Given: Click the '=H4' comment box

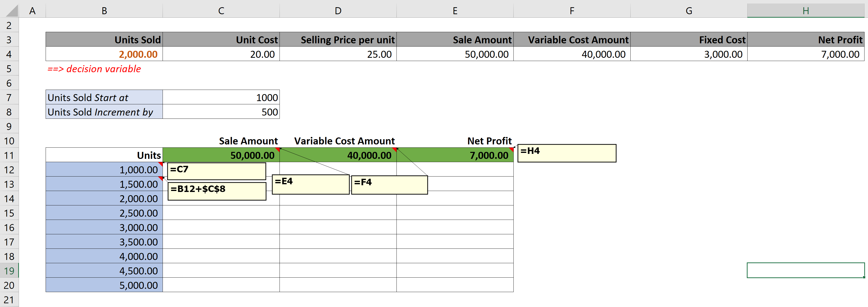Looking at the screenshot, I should pos(567,153).
